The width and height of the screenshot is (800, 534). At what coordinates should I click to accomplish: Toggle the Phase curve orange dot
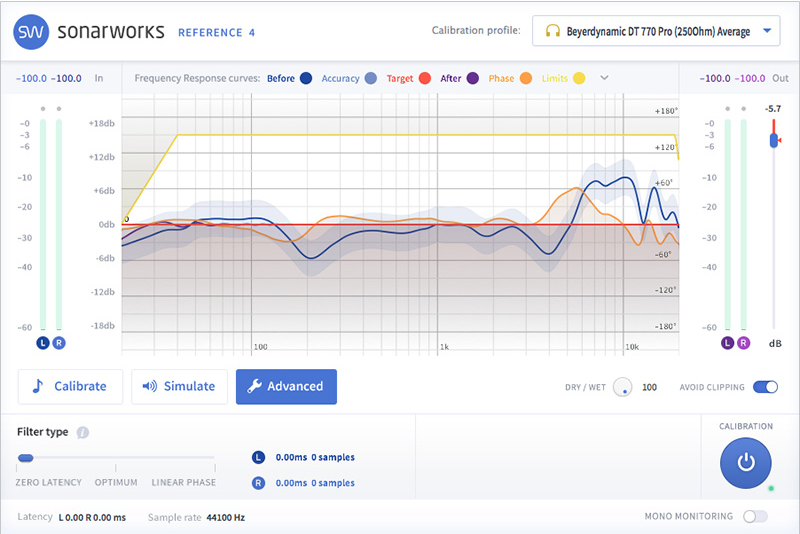click(526, 78)
